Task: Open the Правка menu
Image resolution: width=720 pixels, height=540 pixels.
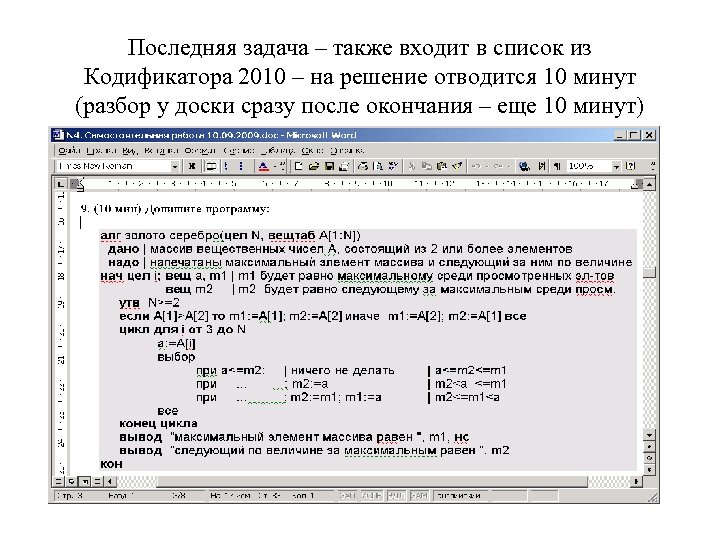Action: pos(100,151)
